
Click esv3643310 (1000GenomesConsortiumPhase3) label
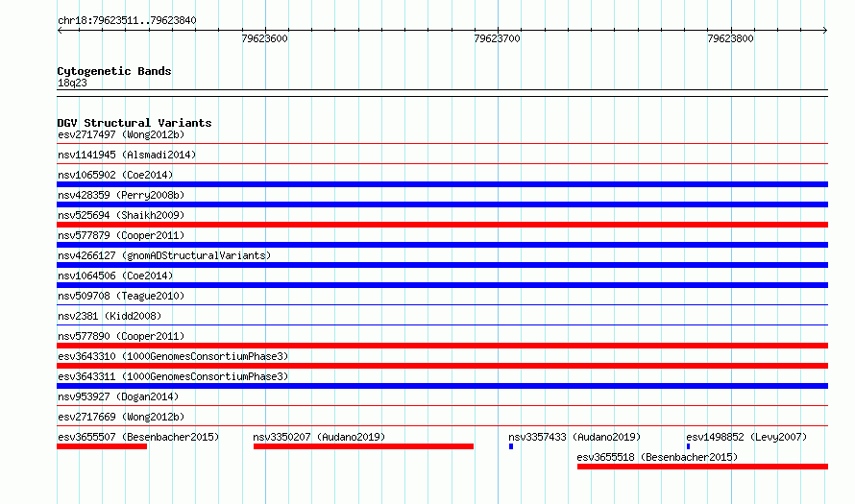click(173, 356)
